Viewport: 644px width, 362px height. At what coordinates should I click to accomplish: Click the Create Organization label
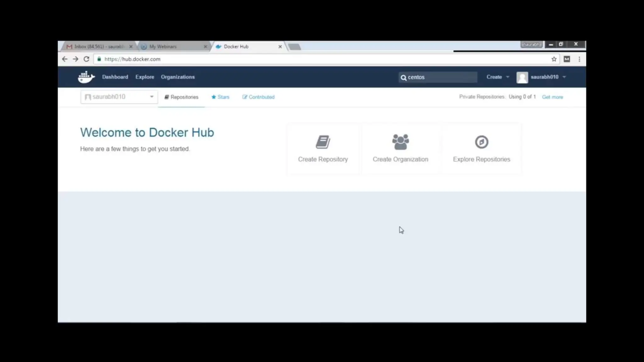400,159
